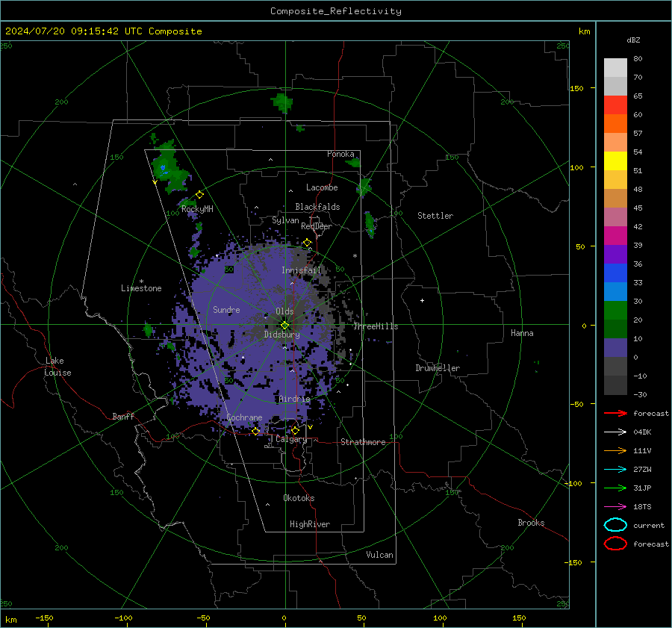This screenshot has width=672, height=628.
Task: Click the white 04DK arrow icon
Action: [x=615, y=432]
